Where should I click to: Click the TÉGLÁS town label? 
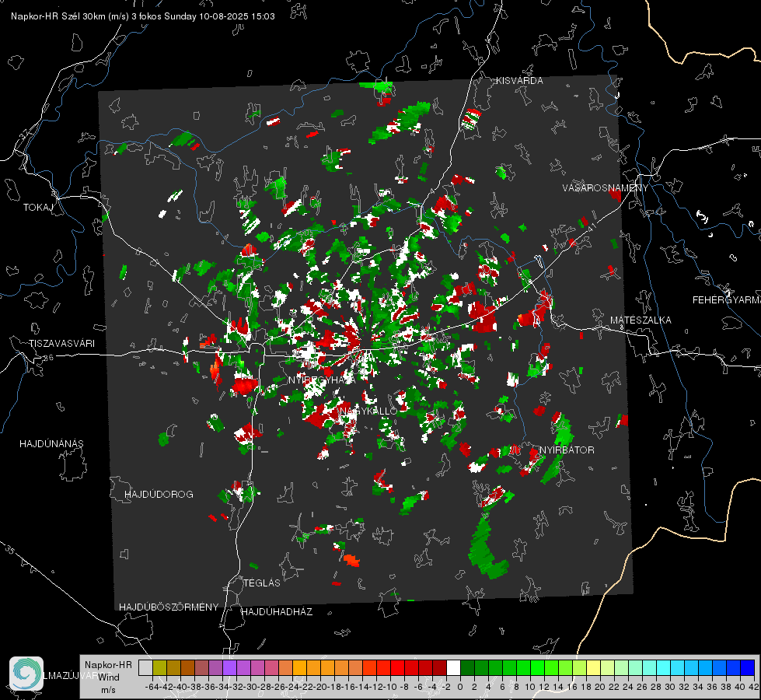coord(262,583)
